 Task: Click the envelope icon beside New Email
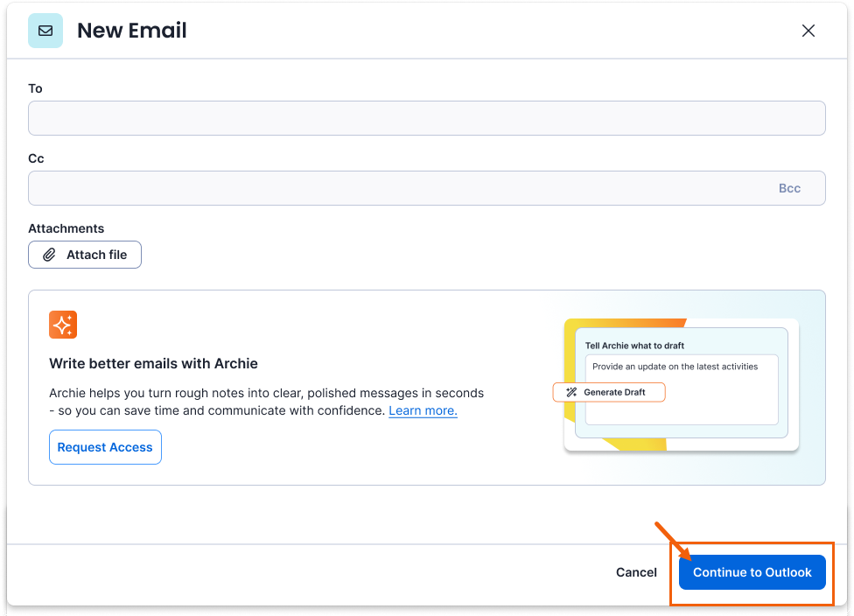tap(45, 31)
